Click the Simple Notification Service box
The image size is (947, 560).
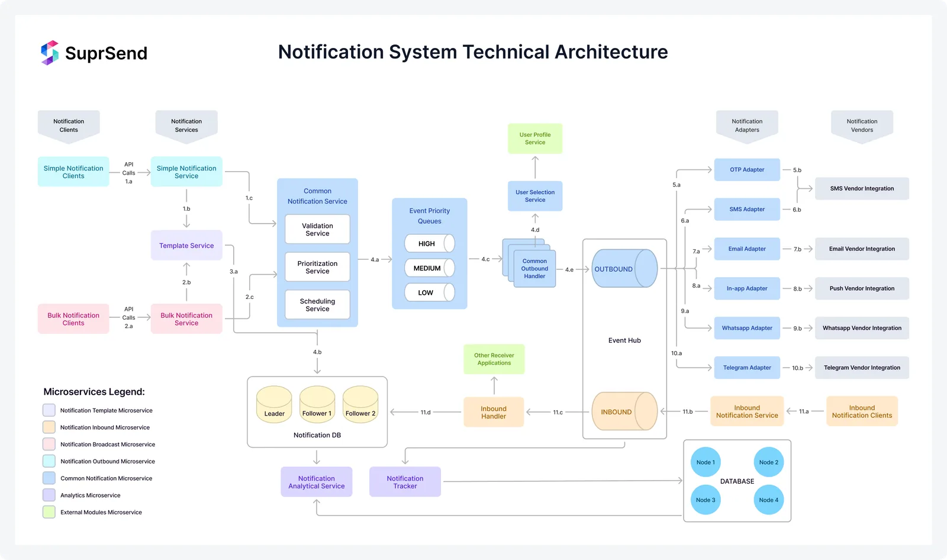coord(186,172)
